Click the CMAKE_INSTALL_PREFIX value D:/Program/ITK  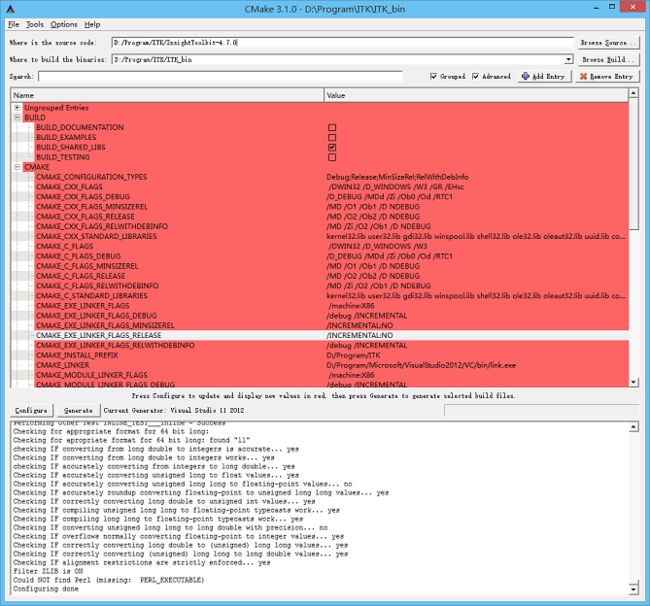pos(353,355)
